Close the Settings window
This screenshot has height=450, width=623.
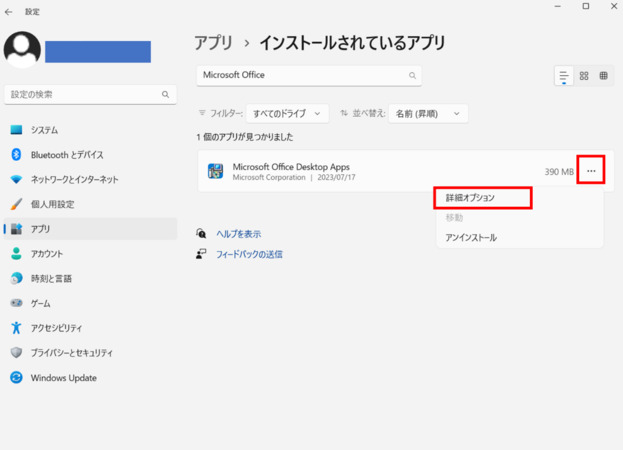(x=613, y=7)
